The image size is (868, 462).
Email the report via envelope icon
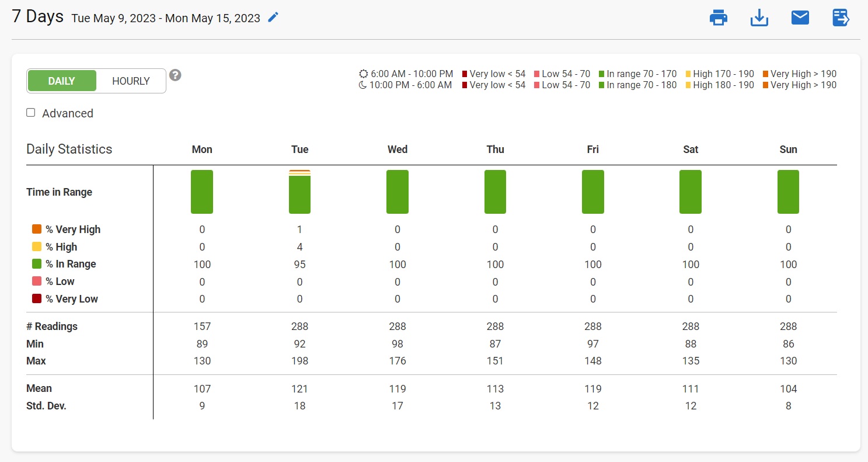pyautogui.click(x=800, y=18)
